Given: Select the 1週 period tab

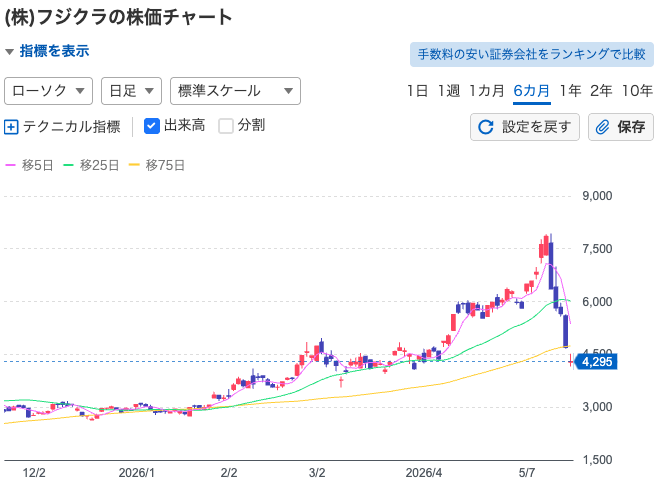Looking at the screenshot, I should (x=449, y=91).
